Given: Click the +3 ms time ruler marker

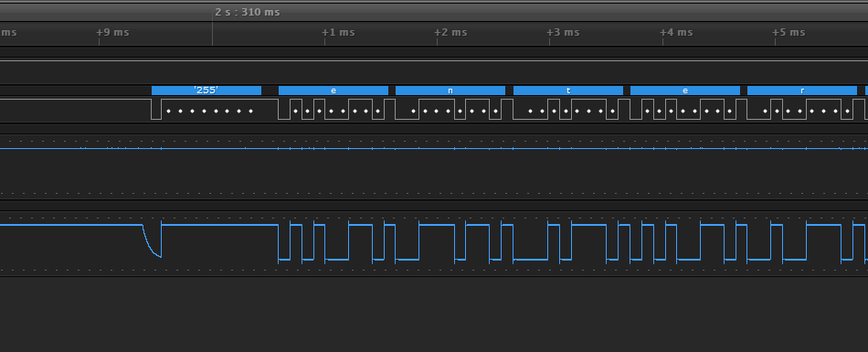Looking at the screenshot, I should [563, 32].
